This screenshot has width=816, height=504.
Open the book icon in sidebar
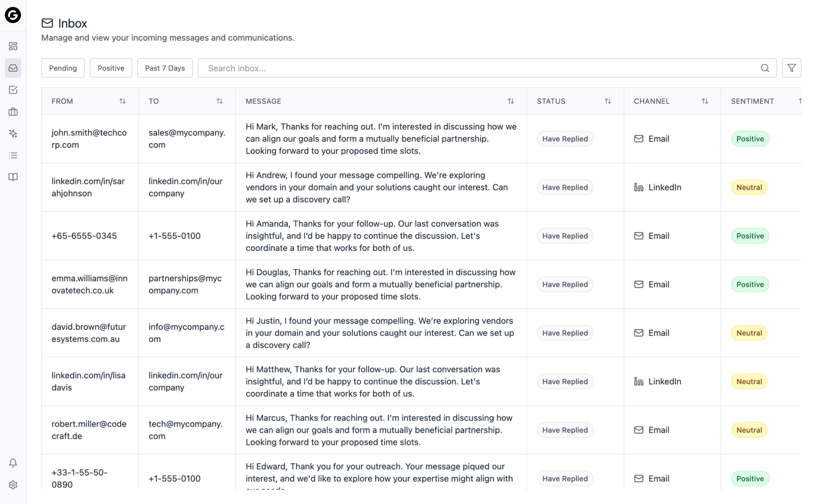coord(13,177)
